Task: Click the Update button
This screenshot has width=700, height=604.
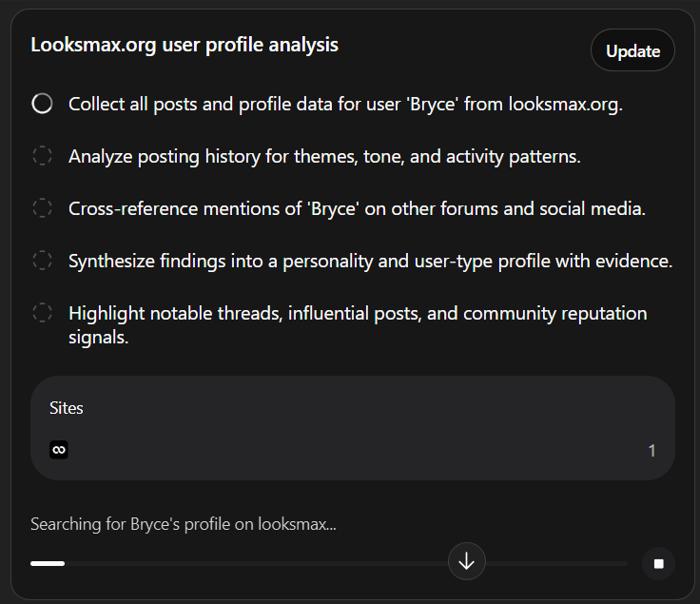Action: 632,50
